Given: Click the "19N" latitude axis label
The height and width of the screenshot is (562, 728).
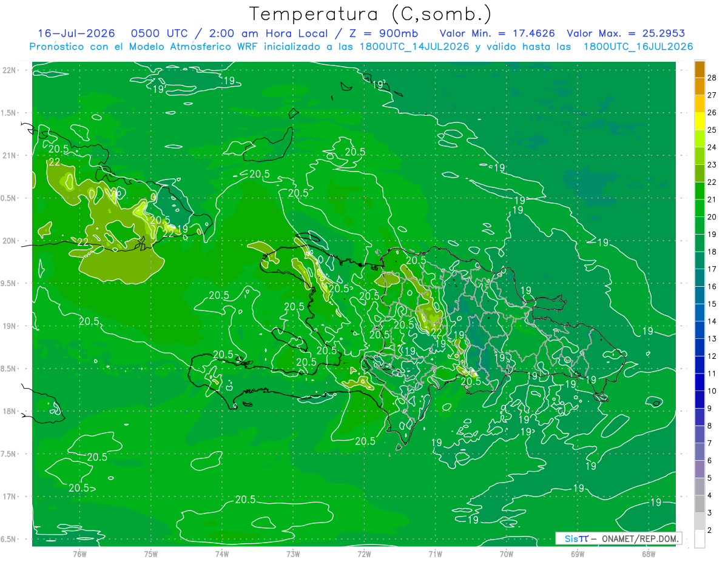Looking at the screenshot, I should point(10,326).
